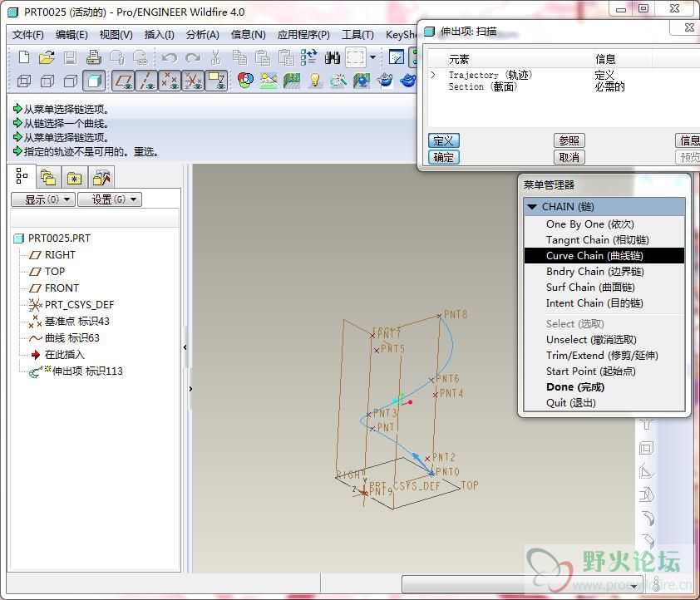Viewport: 700px width, 600px height.
Task: Select 曲线 标识63 tree item
Action: pyautogui.click(x=71, y=337)
